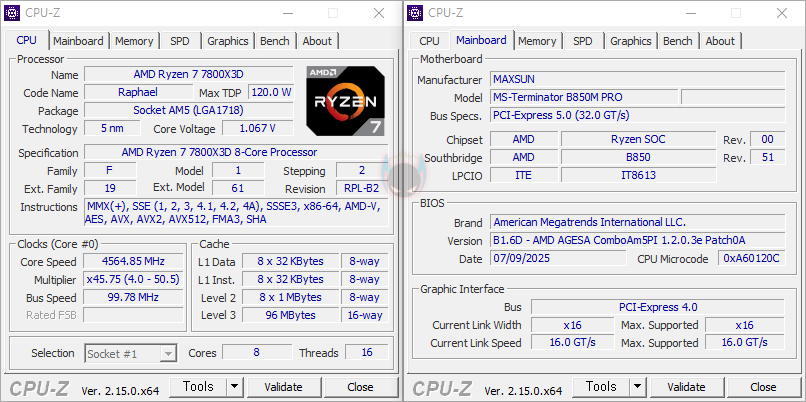Open the Socket #1 selection dropdown

[131, 353]
